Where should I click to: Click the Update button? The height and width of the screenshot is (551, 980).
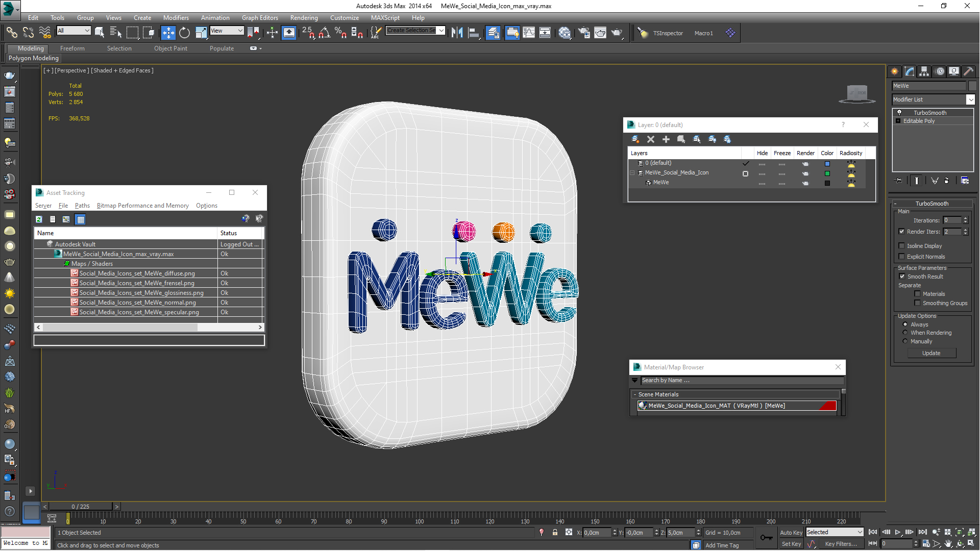click(x=932, y=353)
